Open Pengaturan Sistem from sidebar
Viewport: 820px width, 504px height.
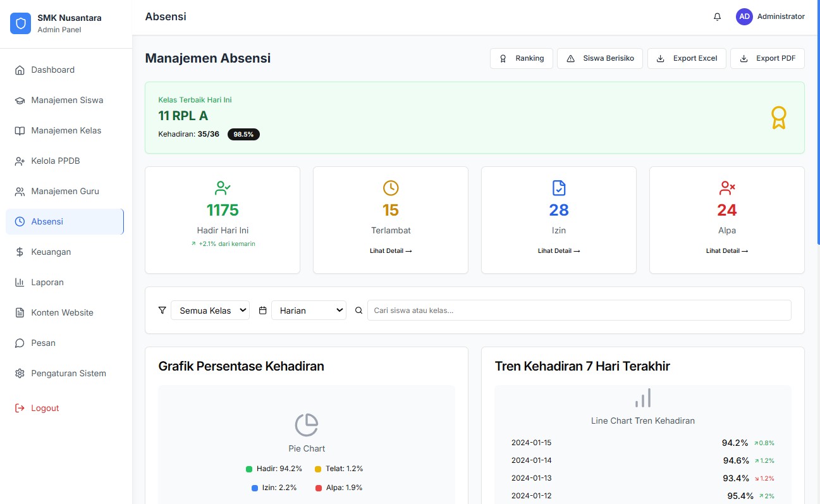click(68, 373)
